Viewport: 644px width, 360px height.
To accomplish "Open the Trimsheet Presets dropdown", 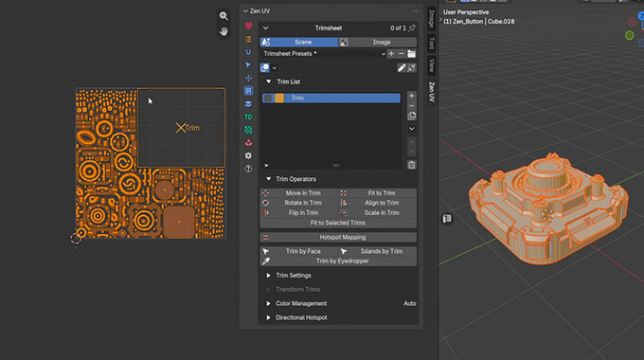I will pyautogui.click(x=323, y=54).
